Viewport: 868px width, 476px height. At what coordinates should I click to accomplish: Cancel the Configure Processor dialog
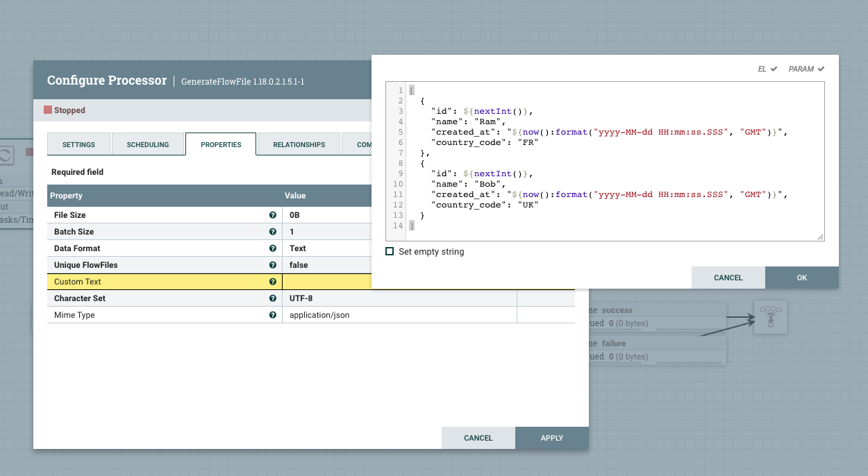pos(478,438)
